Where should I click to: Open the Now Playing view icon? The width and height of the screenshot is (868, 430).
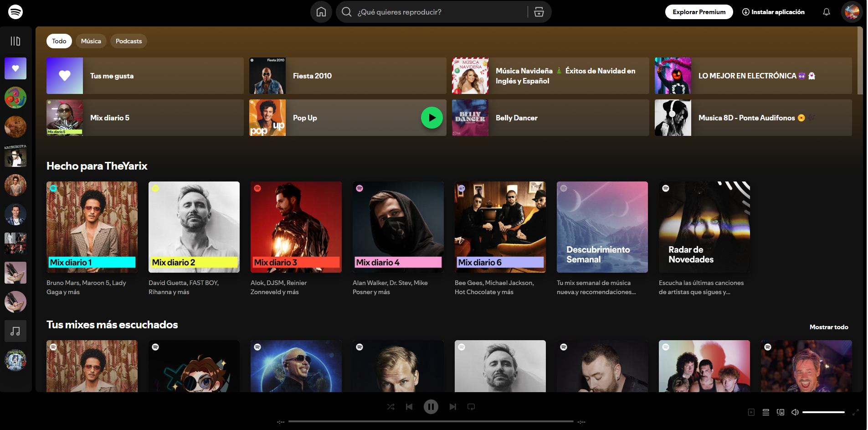click(x=752, y=412)
